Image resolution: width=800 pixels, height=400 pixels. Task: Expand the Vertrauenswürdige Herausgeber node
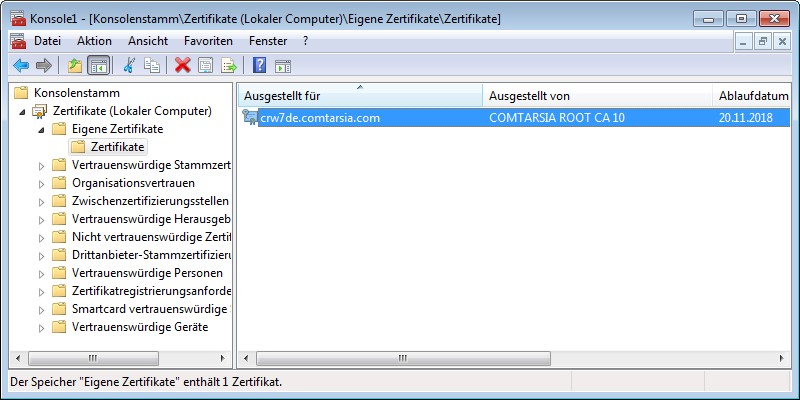pos(42,219)
